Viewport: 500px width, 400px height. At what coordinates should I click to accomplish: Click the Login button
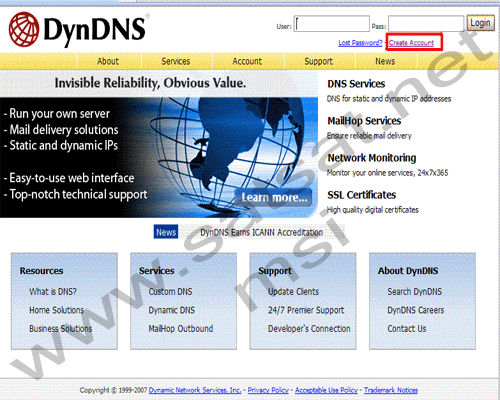(x=480, y=23)
